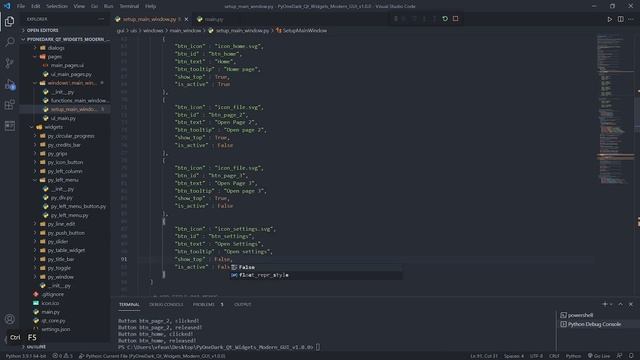This screenshot has height=360, width=640.
Task: Open editor More Actions menu
Action: click(631, 19)
